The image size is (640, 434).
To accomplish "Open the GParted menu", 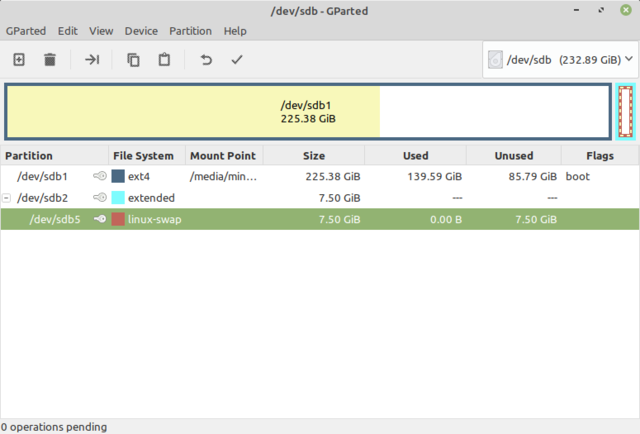I will pyautogui.click(x=26, y=31).
